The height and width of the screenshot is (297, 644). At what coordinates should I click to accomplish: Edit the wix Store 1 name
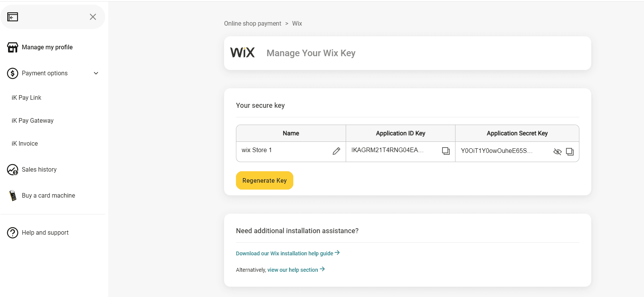coord(337,151)
